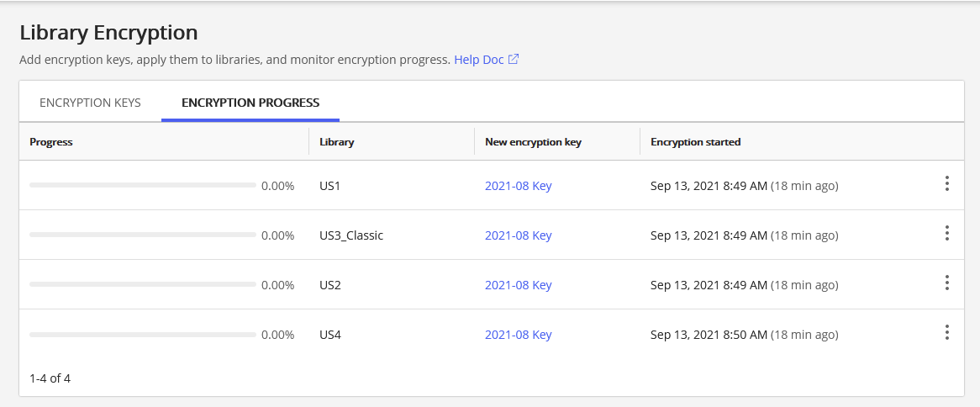Select the US3_Classic library name
This screenshot has height=407, width=980.
[351, 235]
